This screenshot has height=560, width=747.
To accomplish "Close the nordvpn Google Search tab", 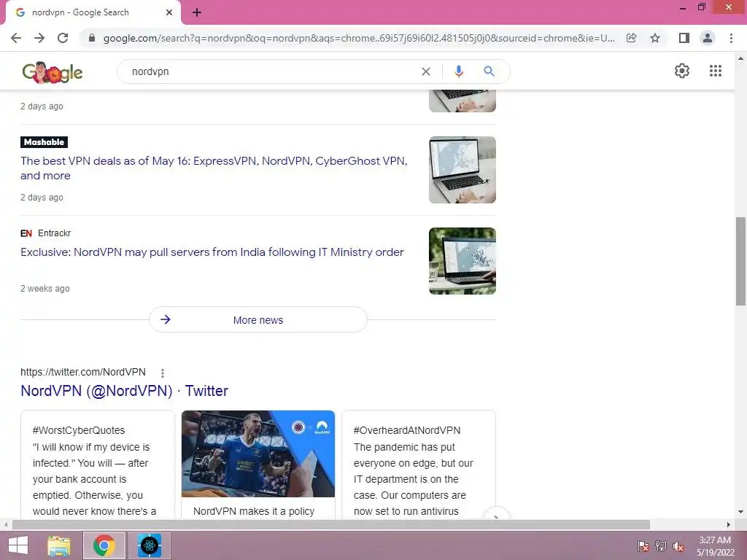I will [169, 12].
